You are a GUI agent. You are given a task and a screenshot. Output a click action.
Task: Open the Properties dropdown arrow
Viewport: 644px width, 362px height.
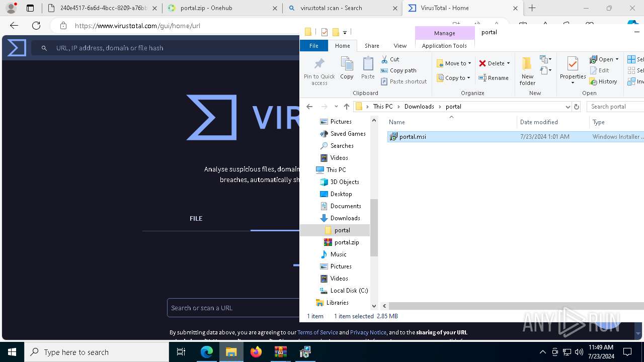(573, 83)
